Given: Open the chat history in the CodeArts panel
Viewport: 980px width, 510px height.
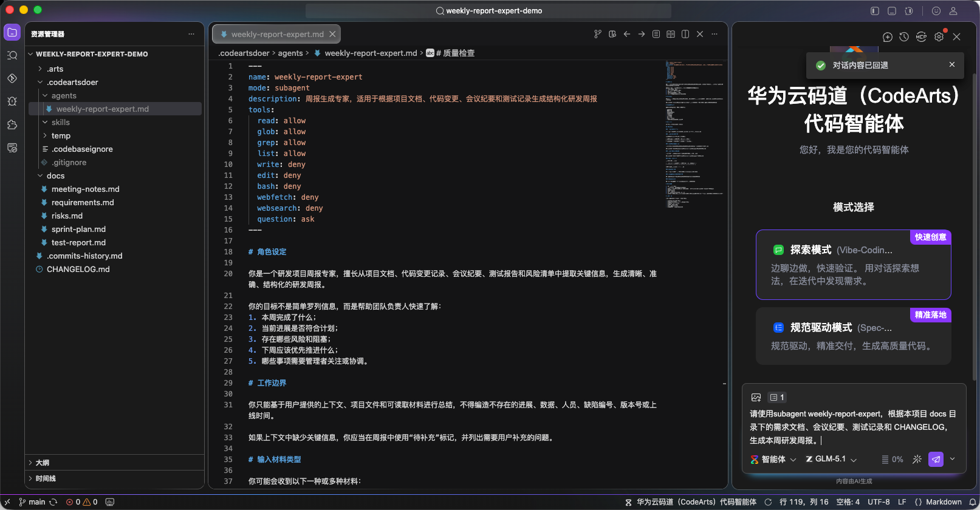Looking at the screenshot, I should click(x=904, y=37).
